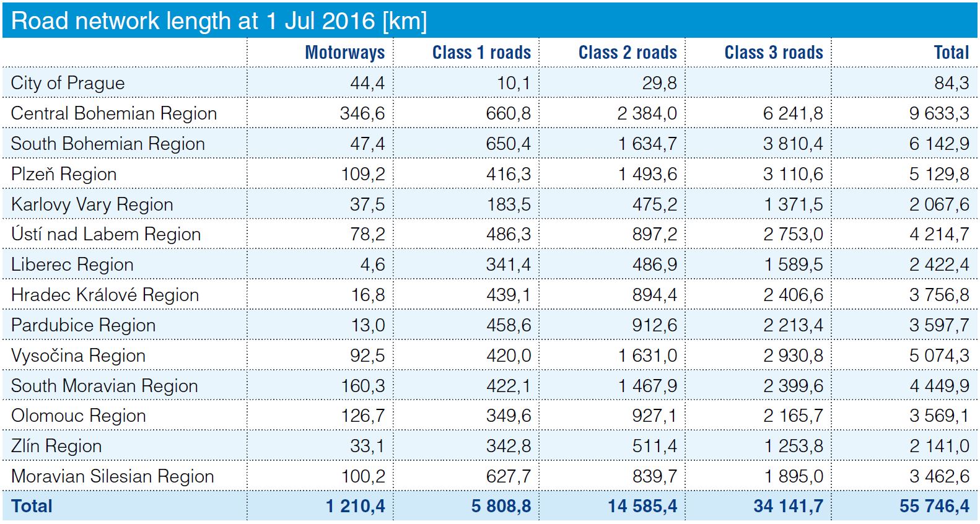Image resolution: width=980 pixels, height=524 pixels.
Task: Click the 'South Moravian Region' row label
Action: pos(105,386)
